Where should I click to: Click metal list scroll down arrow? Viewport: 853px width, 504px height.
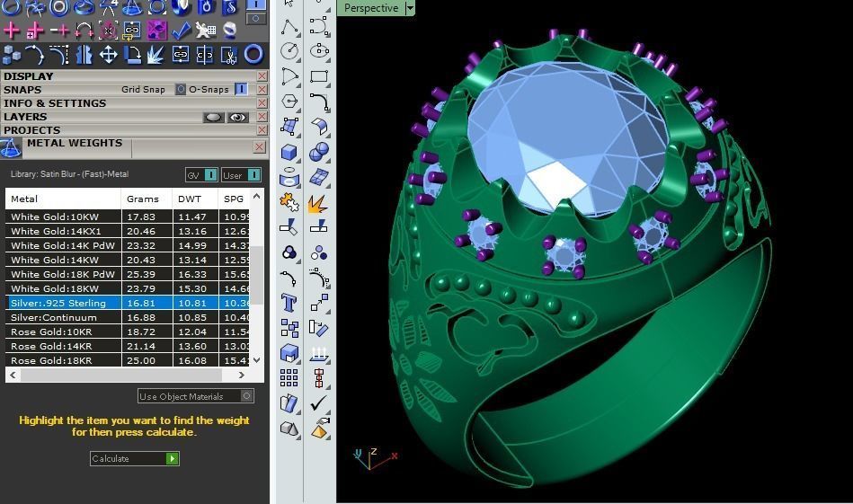pyautogui.click(x=257, y=360)
